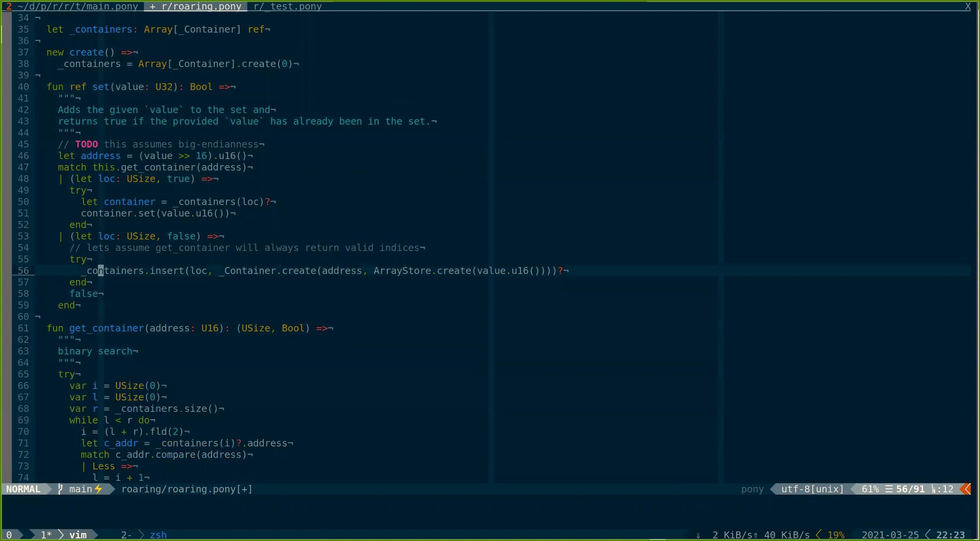Screen dimensions: 980x541
Task: Click '_containers.size()' on line 68
Action: tap(167, 409)
